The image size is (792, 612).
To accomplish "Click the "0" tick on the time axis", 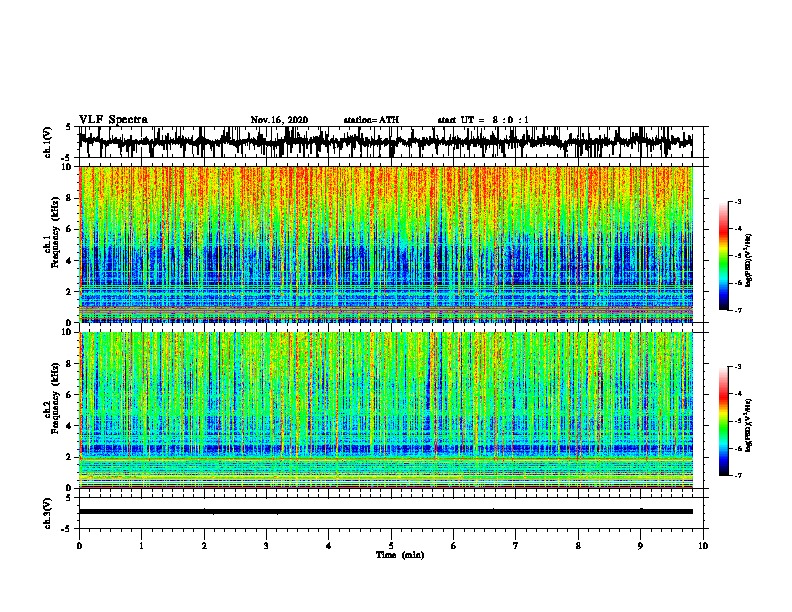I will (79, 546).
